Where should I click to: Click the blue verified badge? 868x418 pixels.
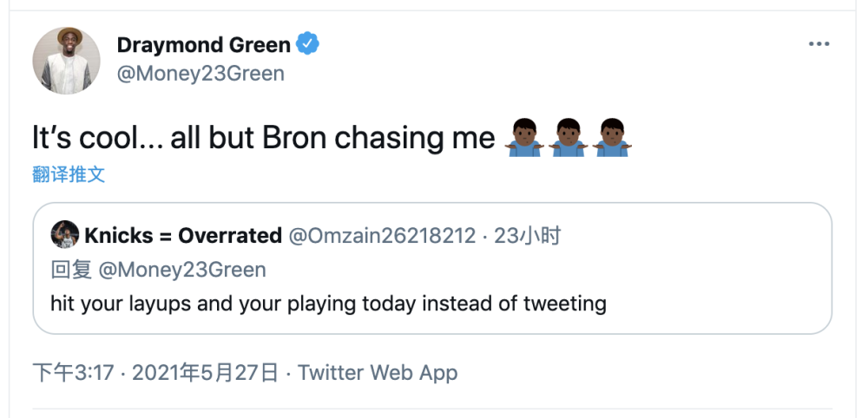pos(309,42)
